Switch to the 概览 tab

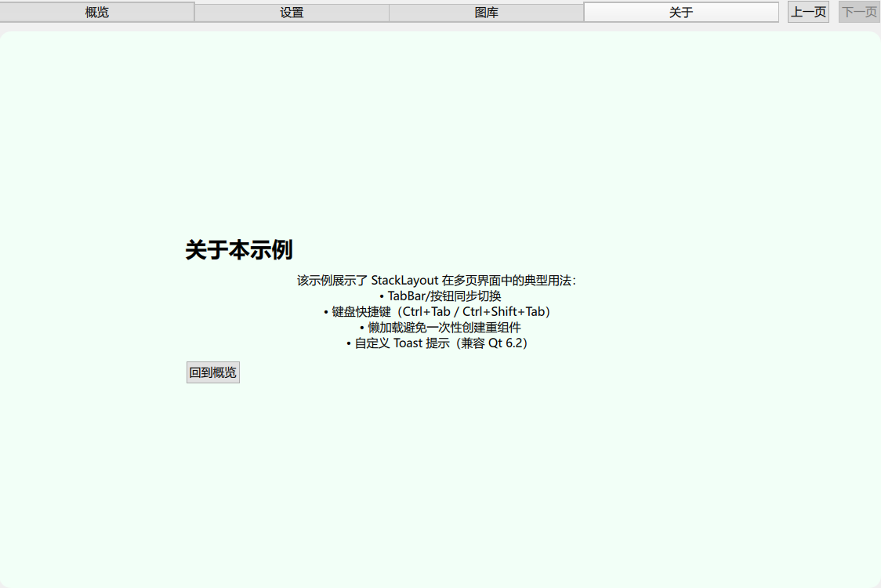point(97,12)
